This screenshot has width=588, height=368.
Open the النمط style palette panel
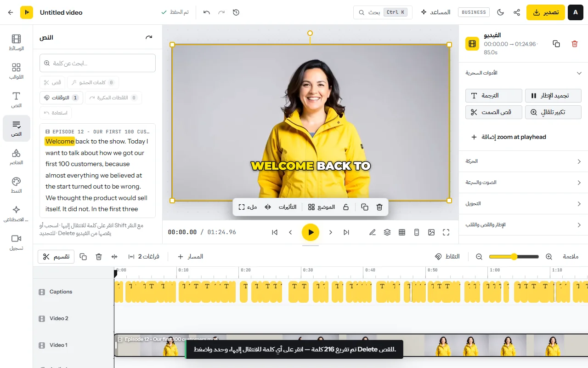click(x=17, y=185)
